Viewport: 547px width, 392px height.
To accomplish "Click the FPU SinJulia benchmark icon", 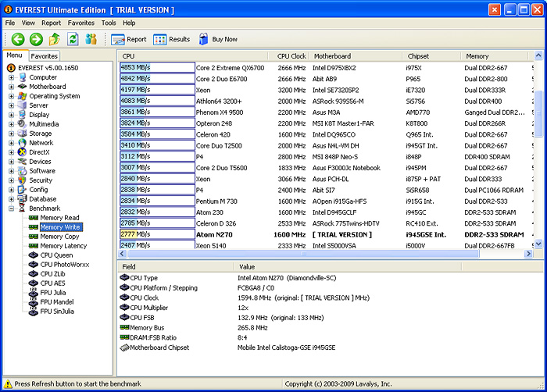I will click(34, 312).
